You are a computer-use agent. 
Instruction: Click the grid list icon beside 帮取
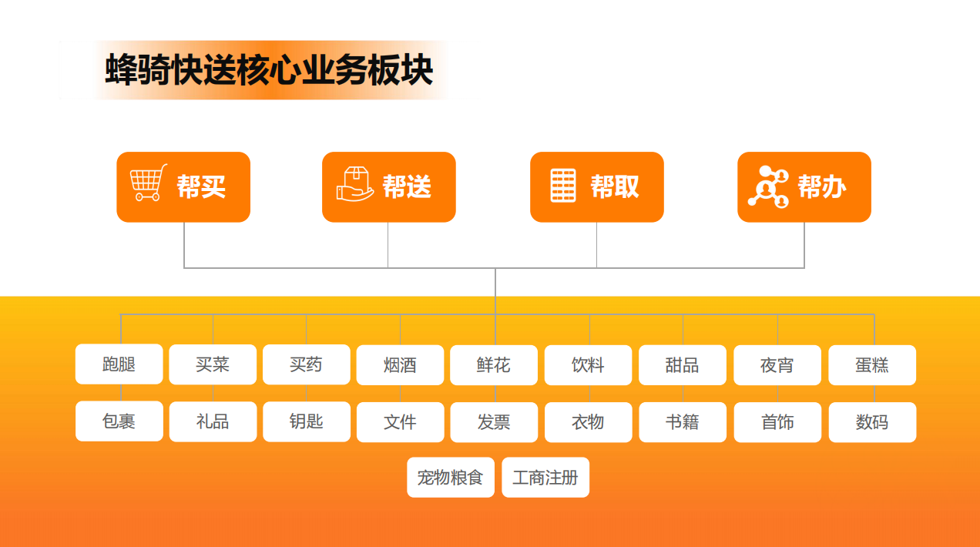(563, 186)
